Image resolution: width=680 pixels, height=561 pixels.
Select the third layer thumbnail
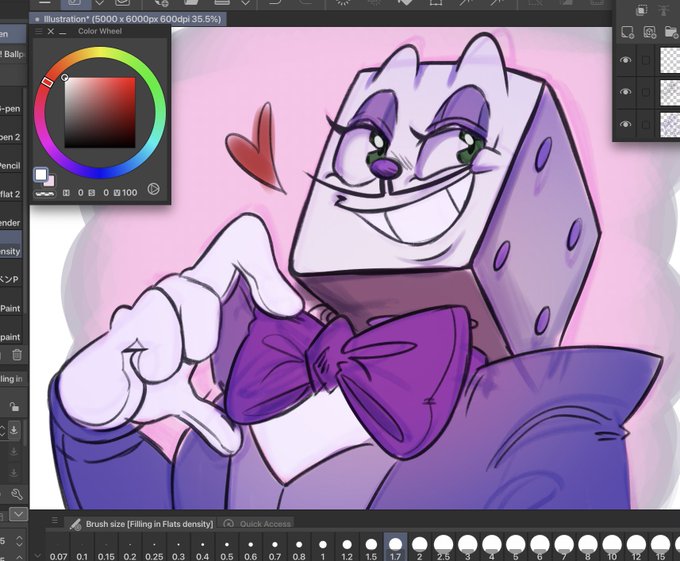[670, 125]
